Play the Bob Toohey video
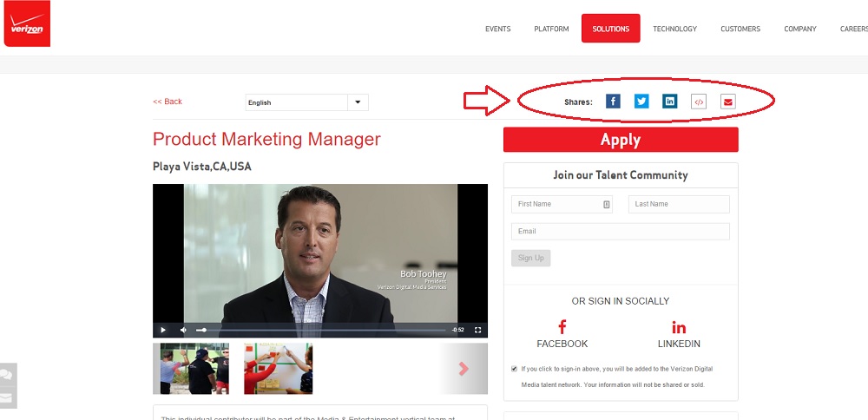The width and height of the screenshot is (868, 420). [x=163, y=330]
